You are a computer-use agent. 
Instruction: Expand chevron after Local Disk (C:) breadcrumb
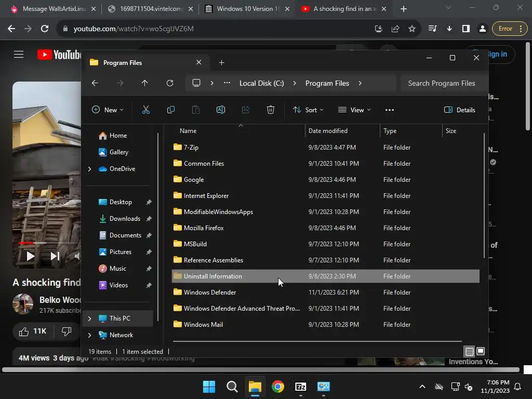click(295, 83)
